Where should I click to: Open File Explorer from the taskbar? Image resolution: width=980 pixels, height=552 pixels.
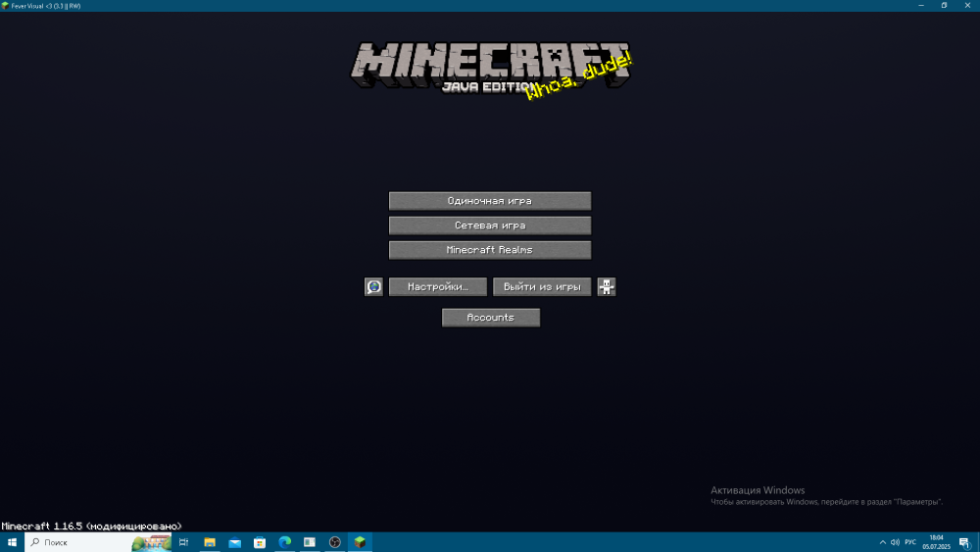(210, 542)
